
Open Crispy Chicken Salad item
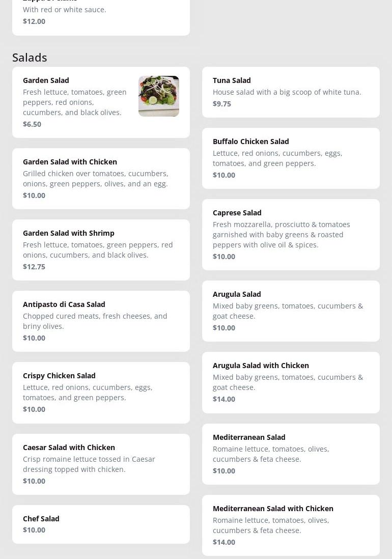point(101,393)
